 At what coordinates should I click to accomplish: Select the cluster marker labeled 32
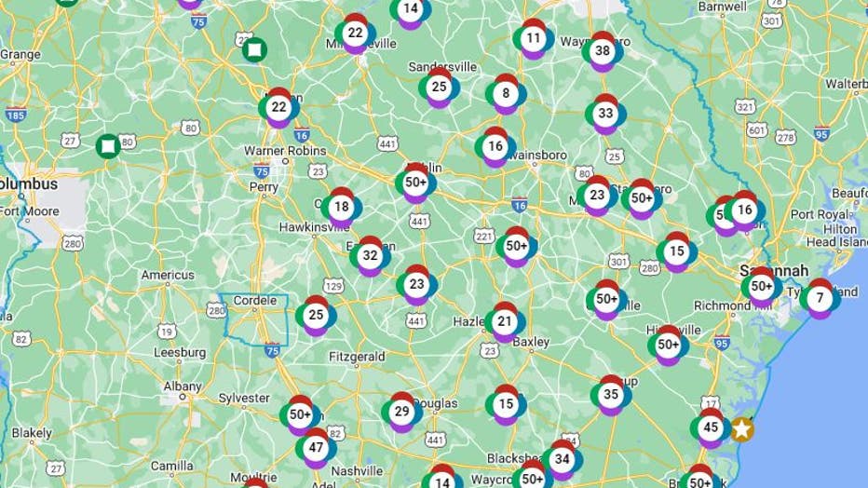click(370, 256)
